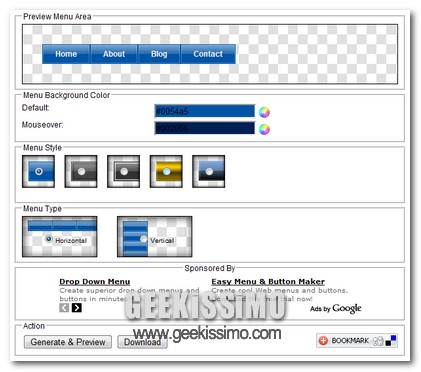This screenshot has width=421, height=372.
Task: Click Contact in the preview menu
Action: 208,54
